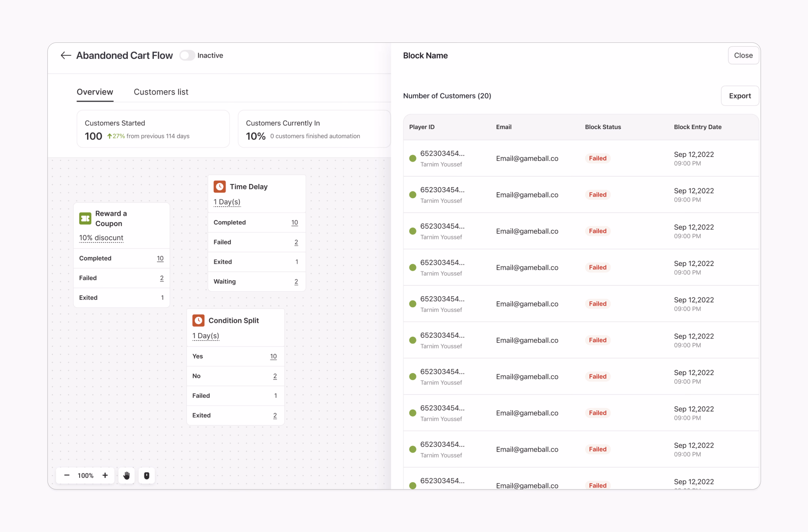This screenshot has height=532, width=808.
Task: Click the Time Delay clock icon
Action: tap(220, 187)
